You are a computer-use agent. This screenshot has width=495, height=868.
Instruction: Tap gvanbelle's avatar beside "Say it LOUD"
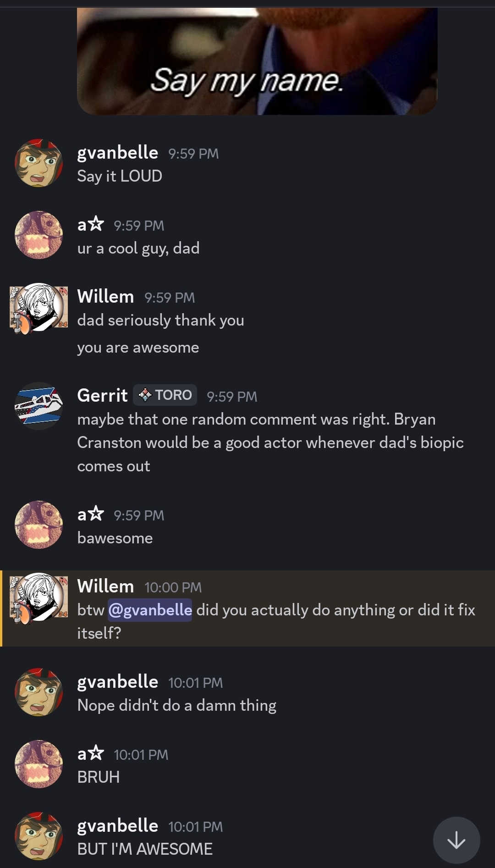coord(39,163)
